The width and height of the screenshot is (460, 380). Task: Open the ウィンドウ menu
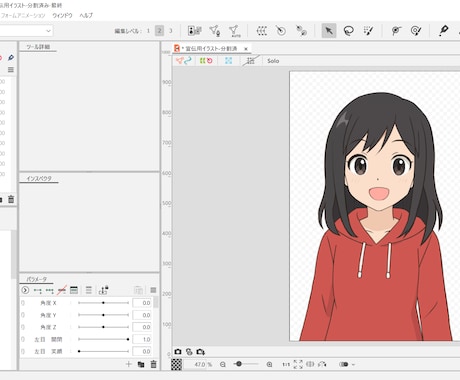click(x=62, y=15)
